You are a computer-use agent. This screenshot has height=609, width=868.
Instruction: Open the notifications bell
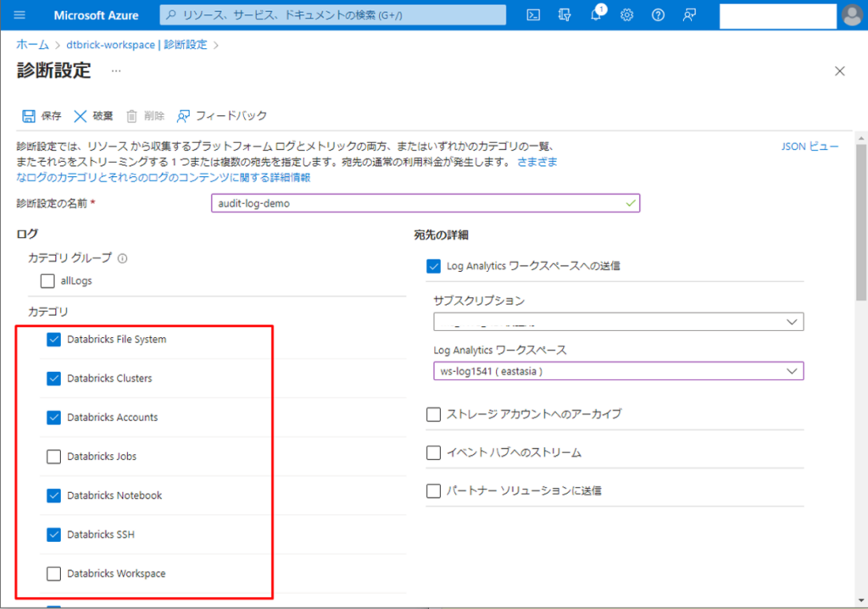(596, 15)
